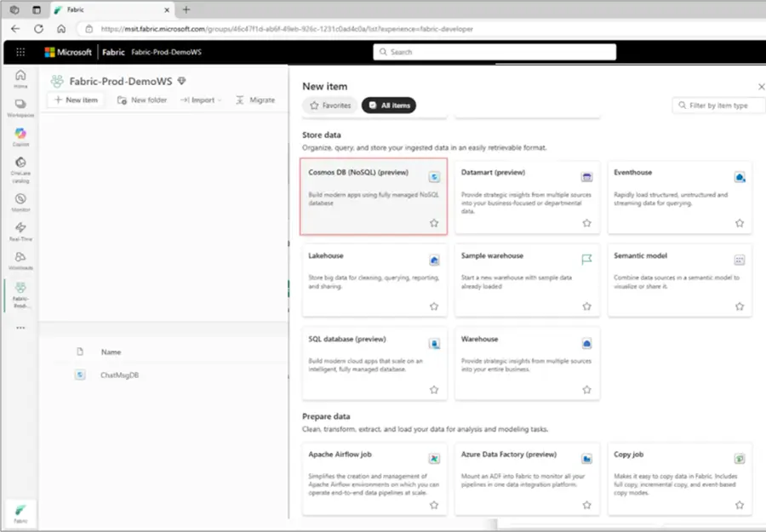
Task: Pick the Apache Airflow job card
Action: click(374, 479)
